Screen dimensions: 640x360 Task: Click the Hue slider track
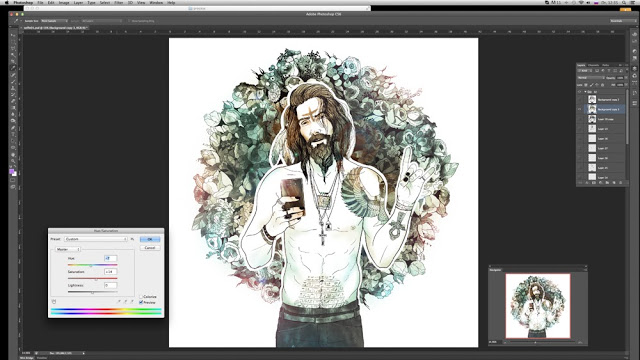(93, 265)
